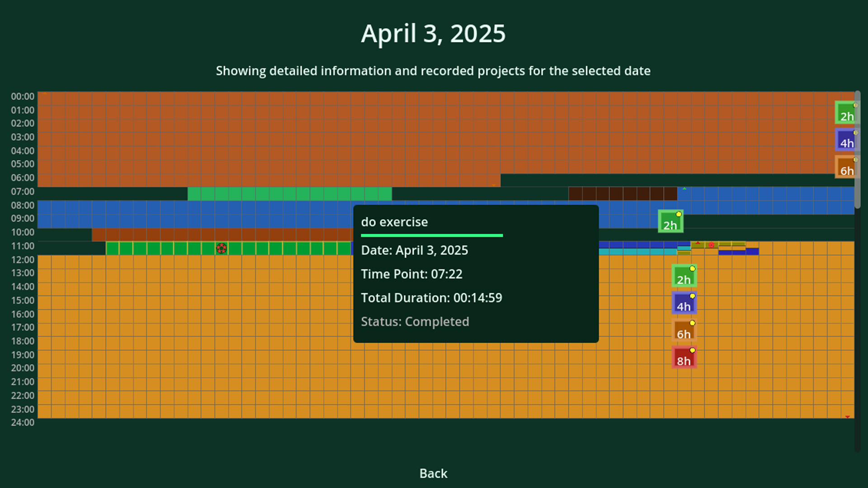
Task: Expand the red triangle at the bottom right corner
Action: (x=848, y=417)
